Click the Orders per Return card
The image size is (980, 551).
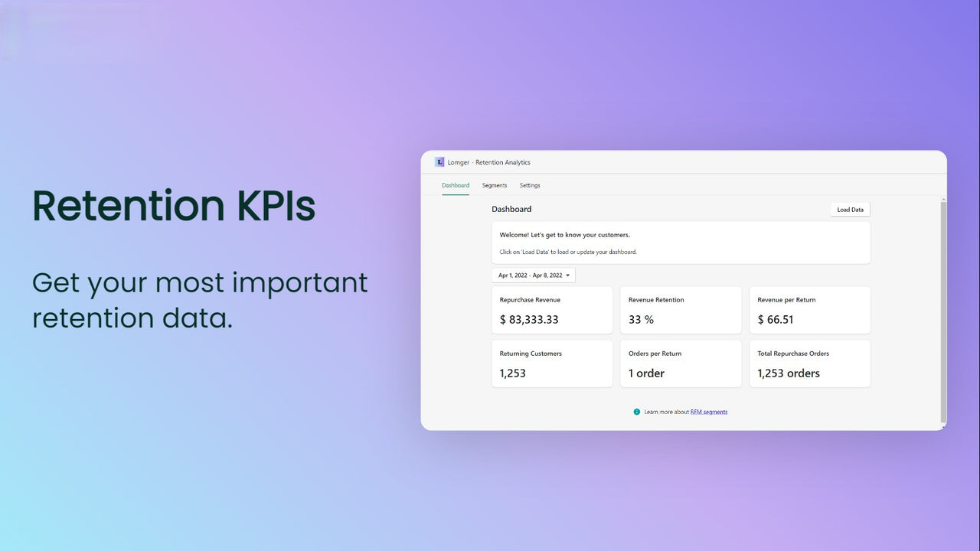(680, 364)
